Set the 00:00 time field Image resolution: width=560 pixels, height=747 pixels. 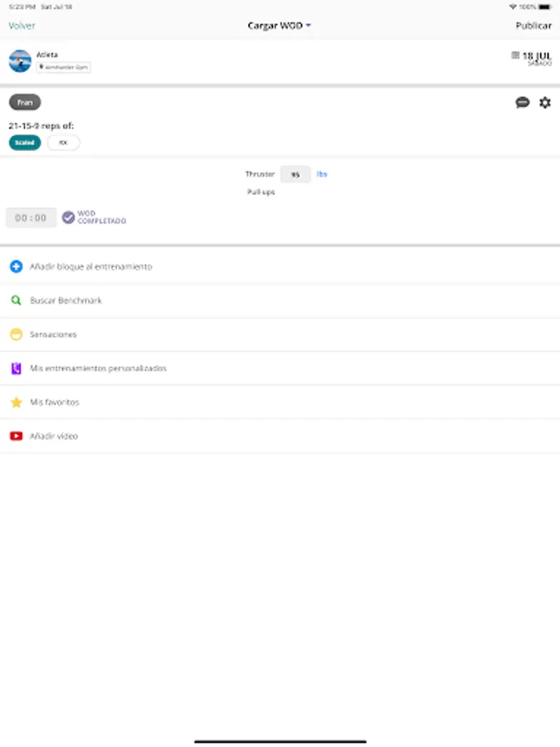(x=31, y=217)
